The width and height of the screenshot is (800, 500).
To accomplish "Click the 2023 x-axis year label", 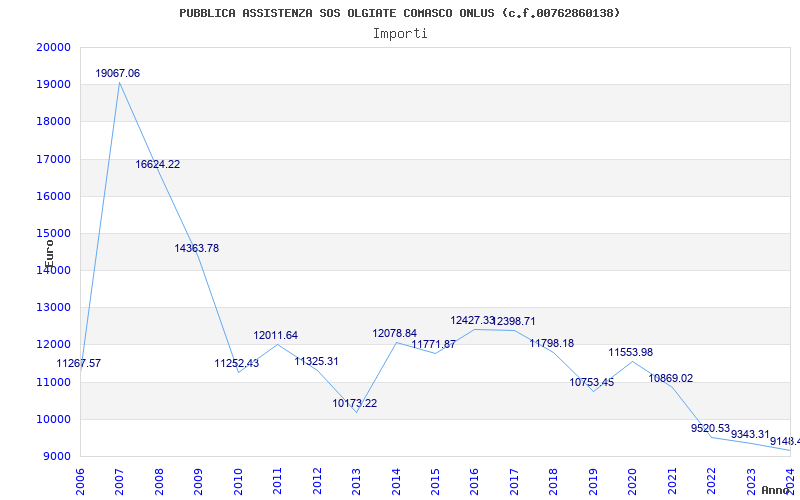I will click(751, 481).
